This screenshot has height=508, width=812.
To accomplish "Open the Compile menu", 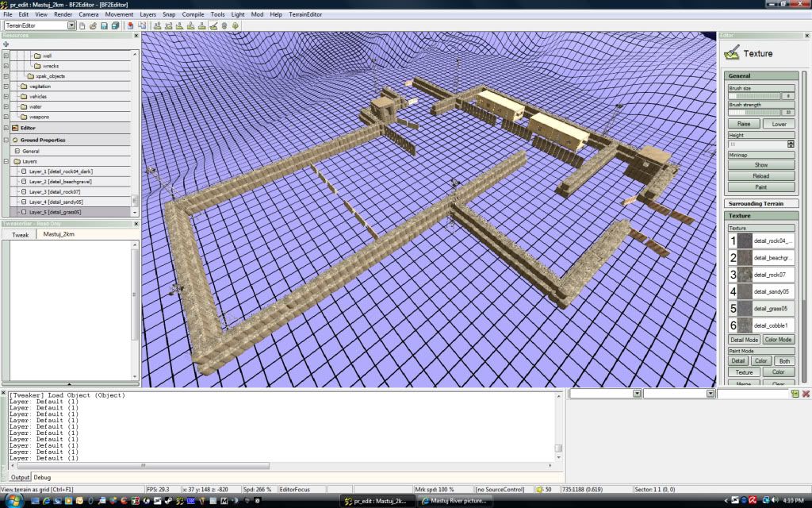I will pyautogui.click(x=193, y=14).
